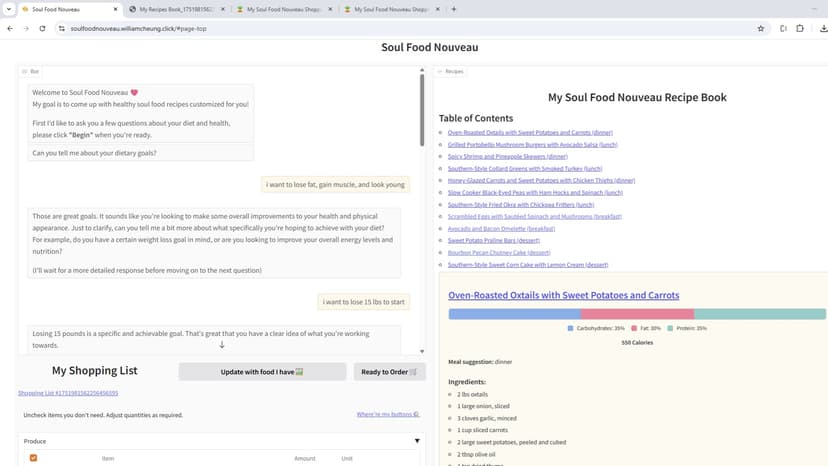
Task: Click the 'My Shopping List' heading
Action: (95, 371)
